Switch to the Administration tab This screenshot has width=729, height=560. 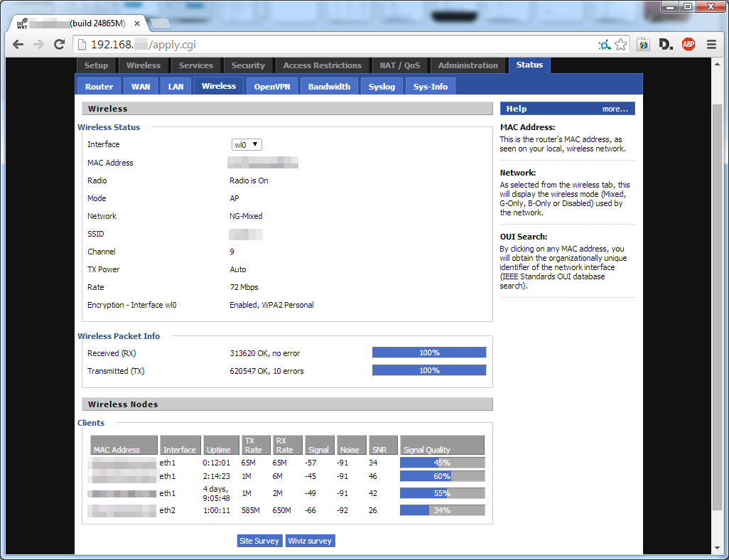coord(468,65)
